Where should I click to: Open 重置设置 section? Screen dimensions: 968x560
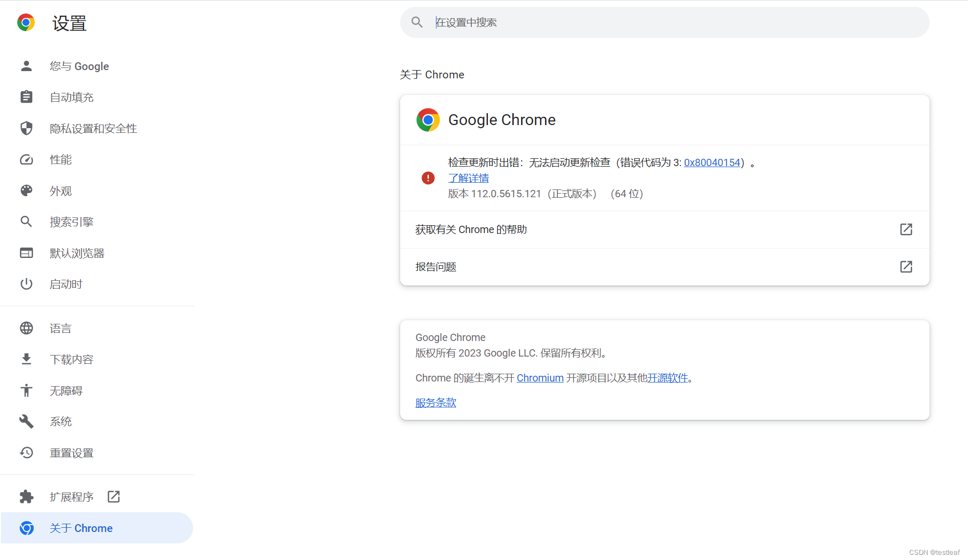pyautogui.click(x=98, y=453)
